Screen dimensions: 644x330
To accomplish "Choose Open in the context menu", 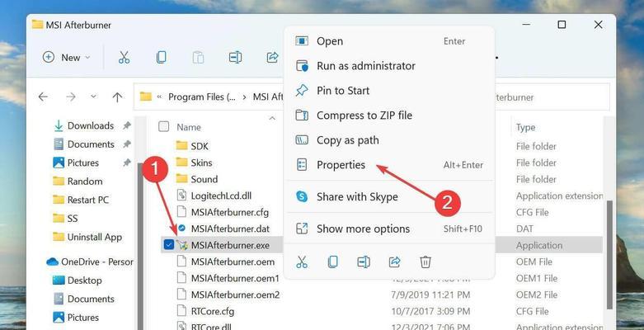I will click(x=389, y=41).
